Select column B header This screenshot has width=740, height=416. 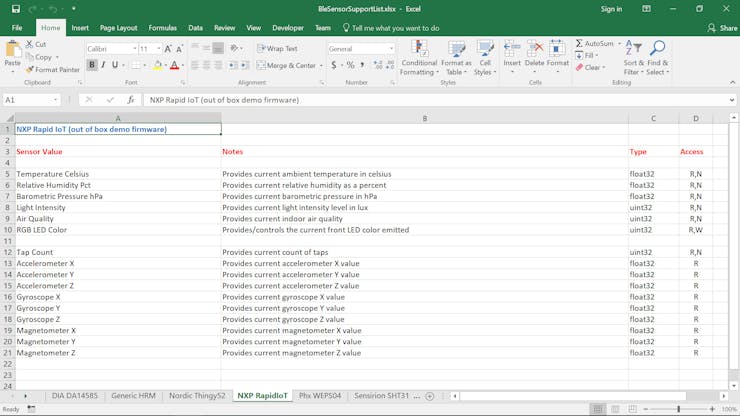[425, 118]
